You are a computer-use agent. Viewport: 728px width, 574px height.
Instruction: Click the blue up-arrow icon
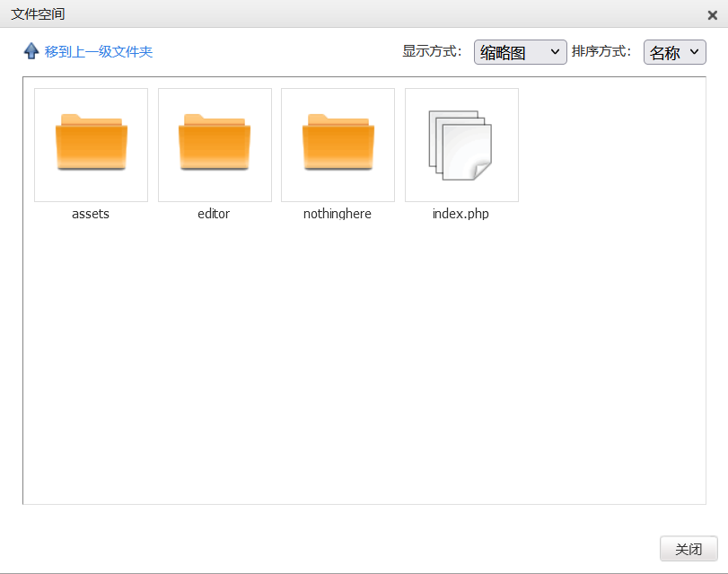(31, 51)
